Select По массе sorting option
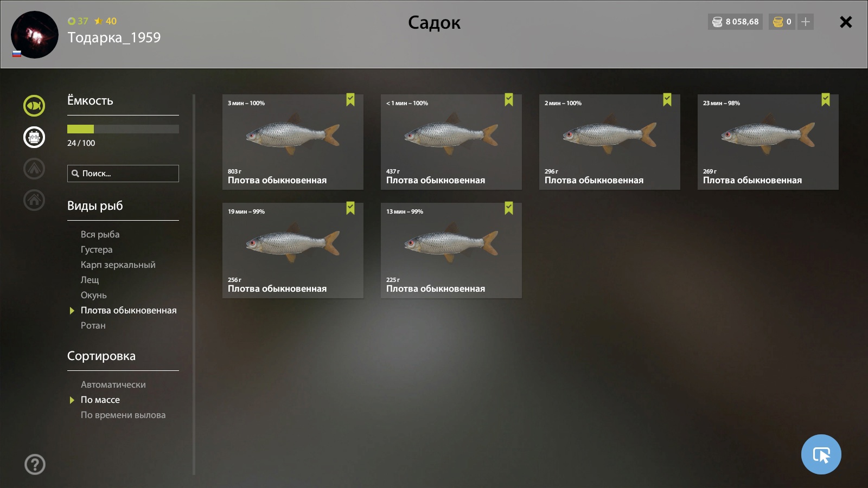The height and width of the screenshot is (488, 868). (x=100, y=400)
